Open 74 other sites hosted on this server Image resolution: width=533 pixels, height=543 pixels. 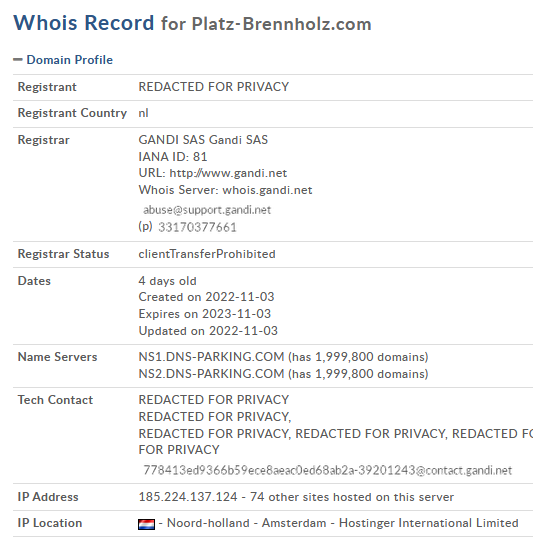tap(352, 497)
